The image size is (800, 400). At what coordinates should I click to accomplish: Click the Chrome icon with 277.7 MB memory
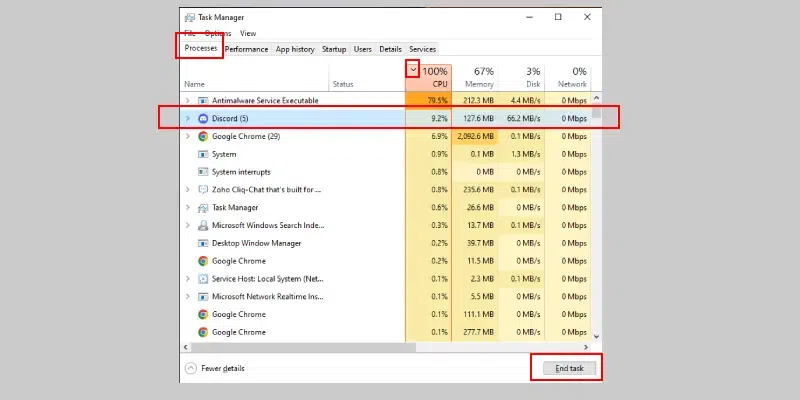[x=203, y=332]
